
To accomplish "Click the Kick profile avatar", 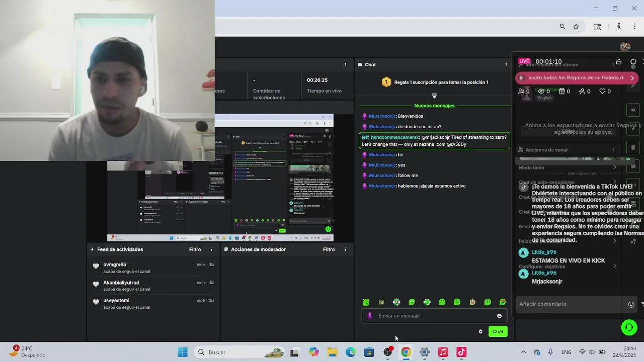I will (625, 47).
